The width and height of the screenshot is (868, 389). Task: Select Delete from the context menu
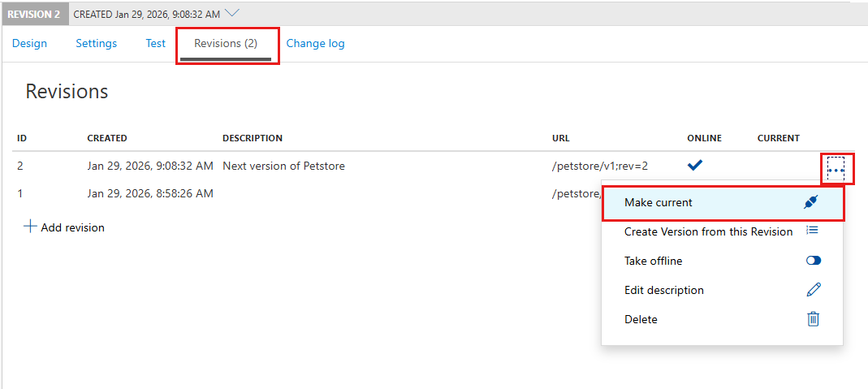click(641, 319)
